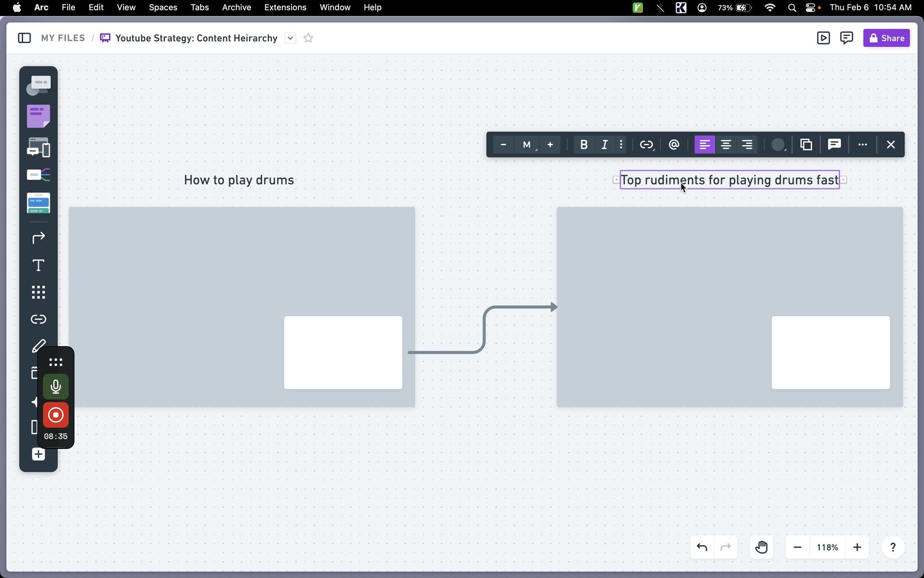This screenshot has width=924, height=578.
Task: Align text right
Action: click(747, 144)
